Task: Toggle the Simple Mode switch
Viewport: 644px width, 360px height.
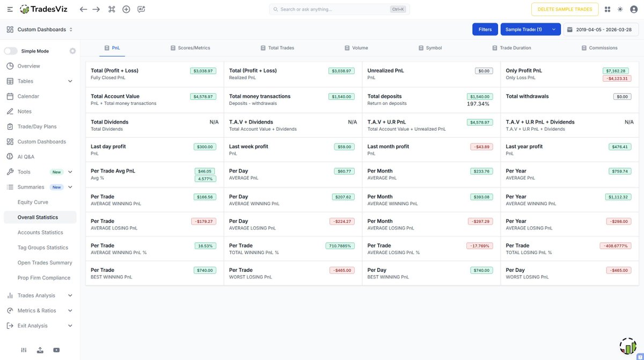Action: tap(11, 51)
